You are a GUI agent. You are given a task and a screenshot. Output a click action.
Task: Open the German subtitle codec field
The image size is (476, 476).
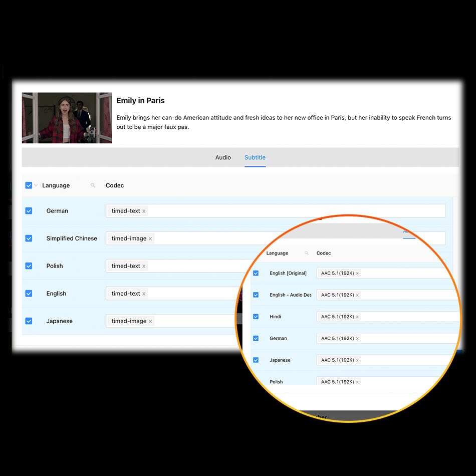click(276, 210)
